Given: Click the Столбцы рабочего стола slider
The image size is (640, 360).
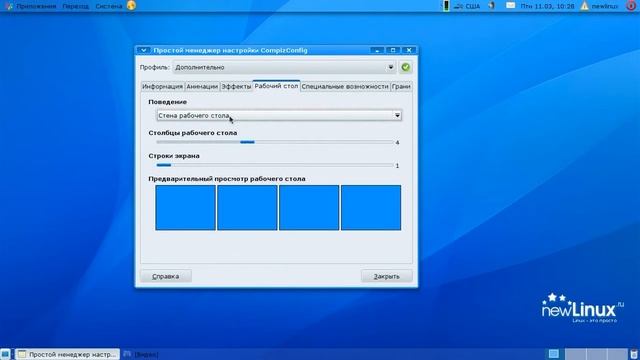Looking at the screenshot, I should [x=275, y=142].
